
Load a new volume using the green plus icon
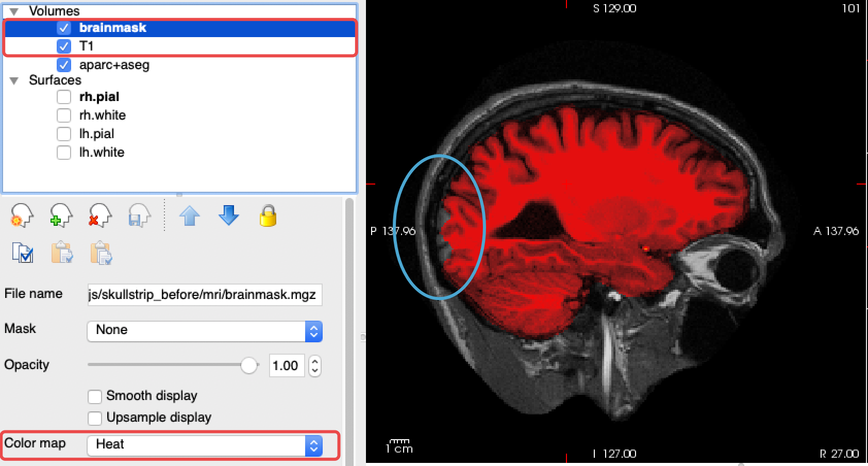pos(60,217)
